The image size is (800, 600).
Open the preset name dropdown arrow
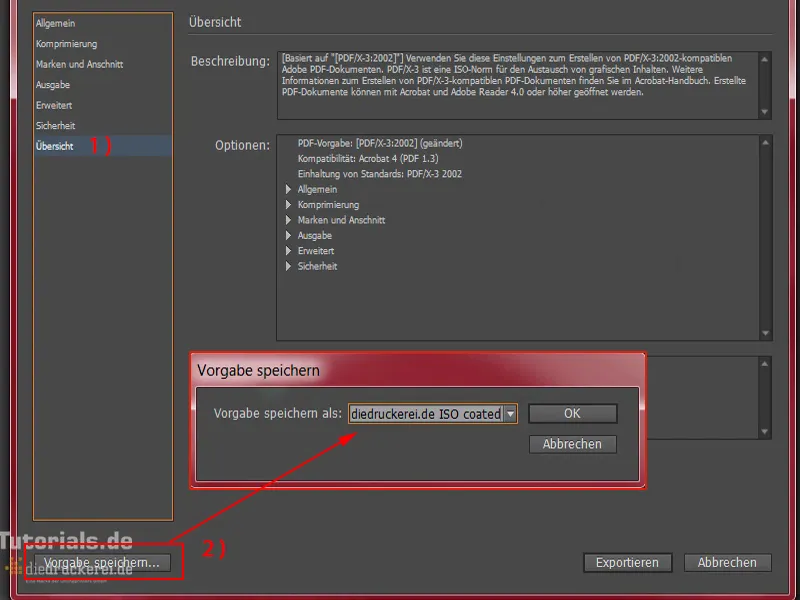[510, 414]
